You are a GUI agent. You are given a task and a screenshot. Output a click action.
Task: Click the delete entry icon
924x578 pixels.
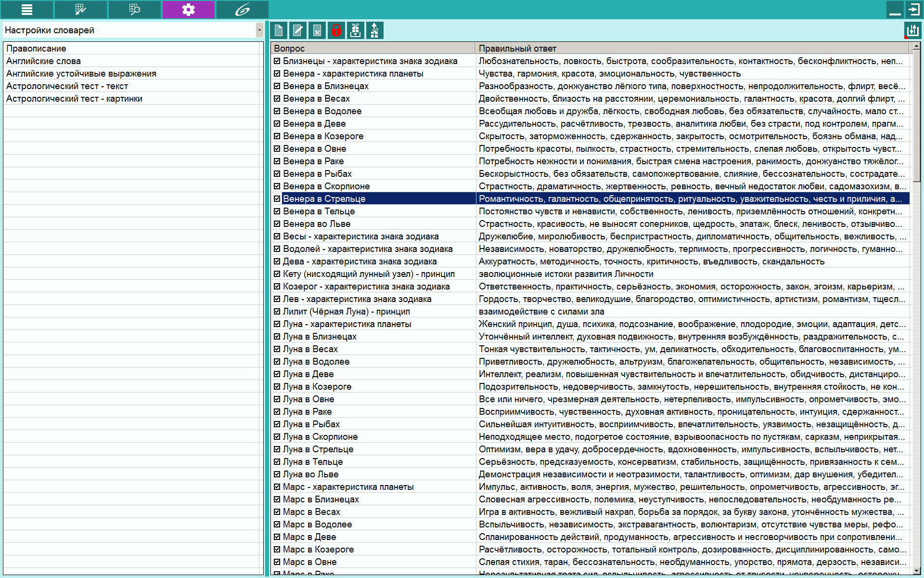click(x=317, y=30)
